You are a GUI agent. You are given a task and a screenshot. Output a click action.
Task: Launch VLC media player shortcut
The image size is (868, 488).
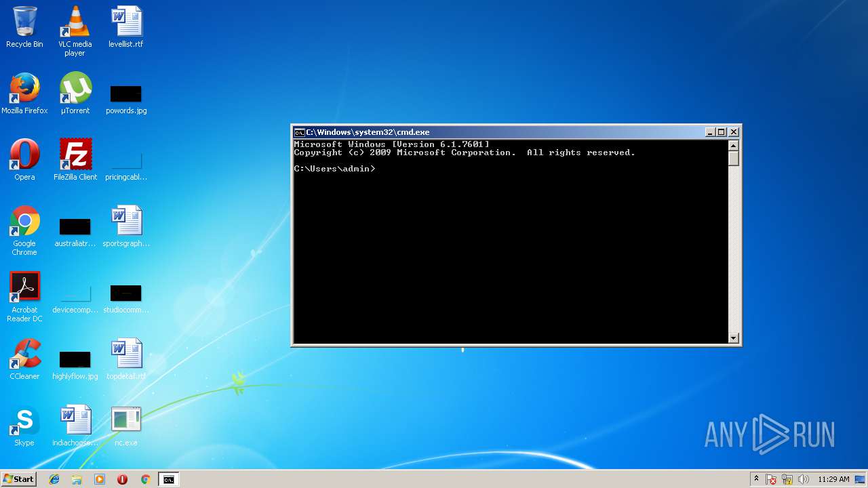point(75,31)
